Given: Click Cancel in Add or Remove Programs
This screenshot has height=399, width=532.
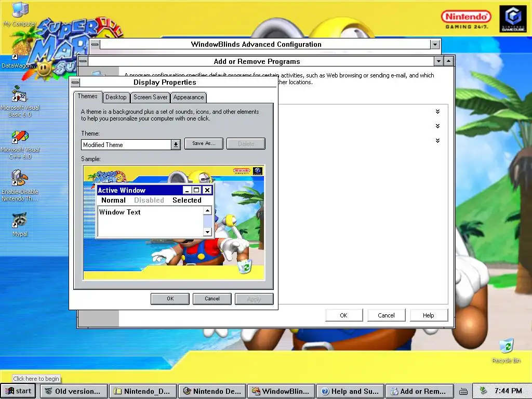Looking at the screenshot, I should (386, 315).
